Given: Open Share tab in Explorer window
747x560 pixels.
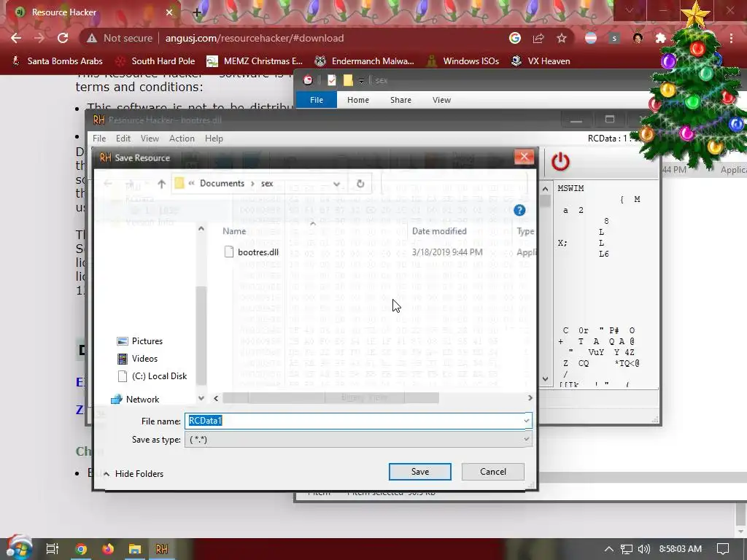Looking at the screenshot, I should [x=400, y=100].
